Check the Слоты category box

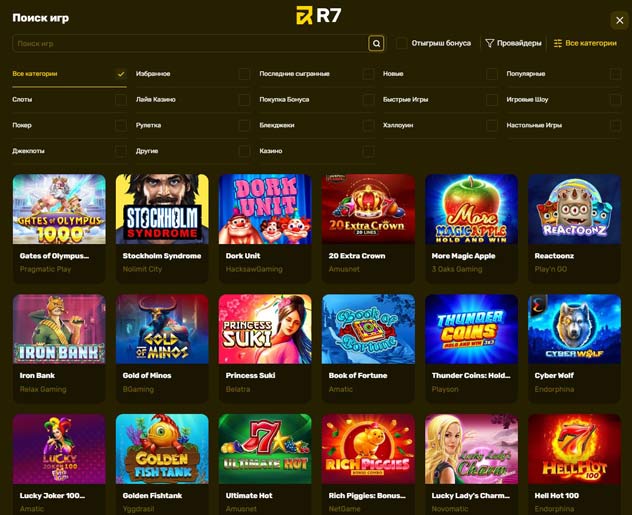pyautogui.click(x=121, y=100)
